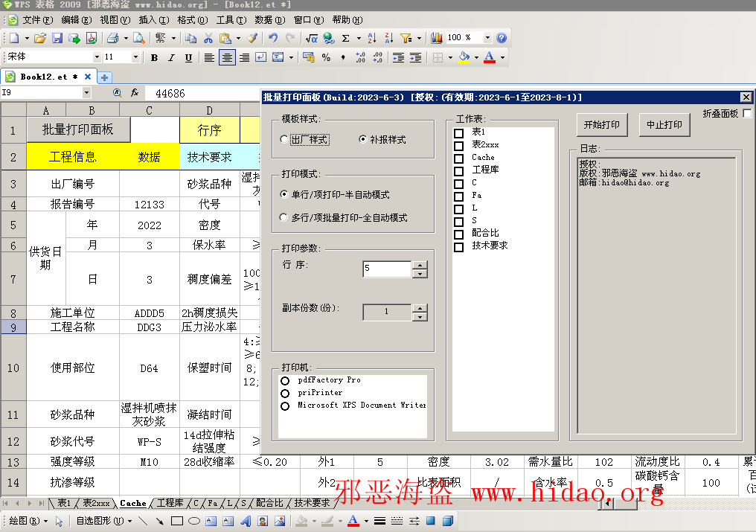The image size is (756, 532).
Task: Toggle Underline formatting
Action: 188,58
